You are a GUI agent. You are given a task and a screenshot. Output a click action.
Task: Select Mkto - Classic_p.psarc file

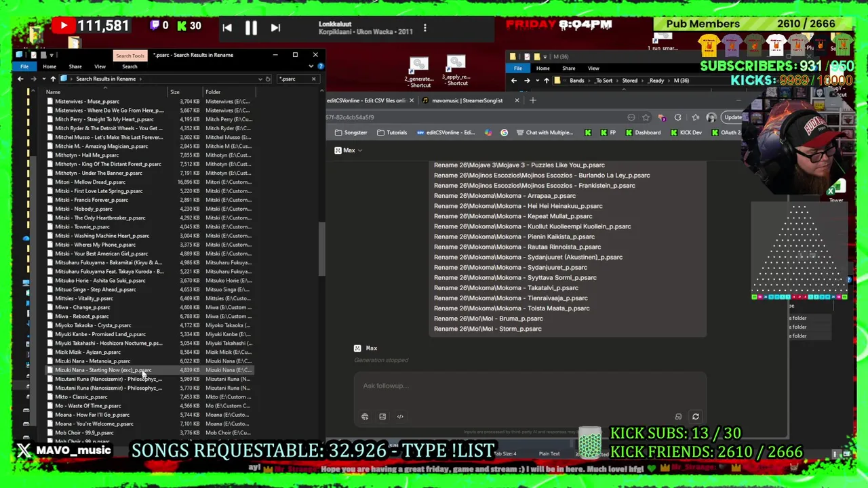coord(81,396)
